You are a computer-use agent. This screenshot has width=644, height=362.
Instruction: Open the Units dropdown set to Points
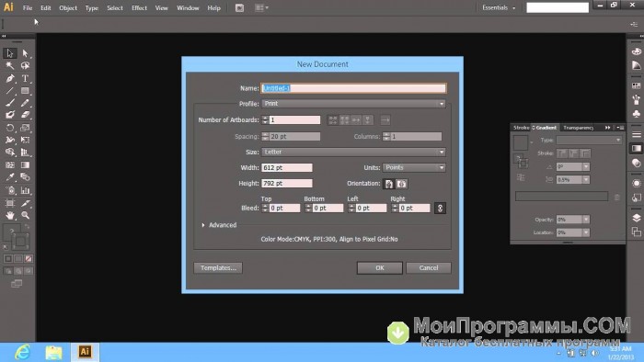coord(414,167)
